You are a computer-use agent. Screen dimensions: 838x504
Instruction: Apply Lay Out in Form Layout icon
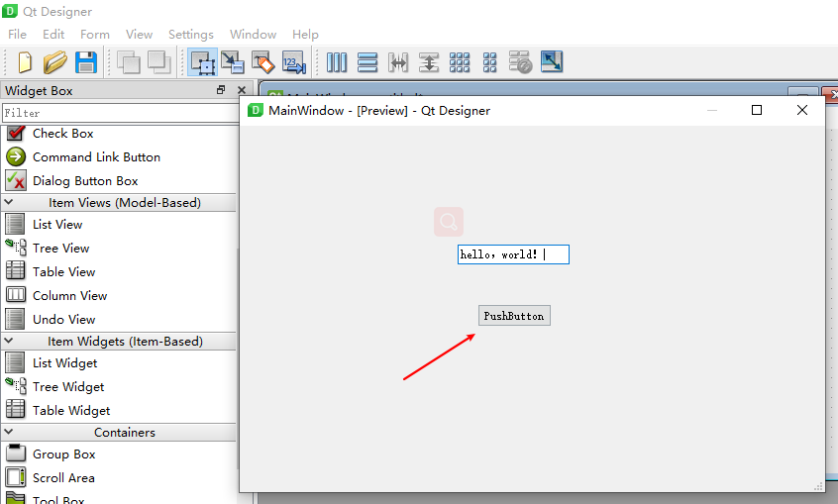tap(489, 62)
